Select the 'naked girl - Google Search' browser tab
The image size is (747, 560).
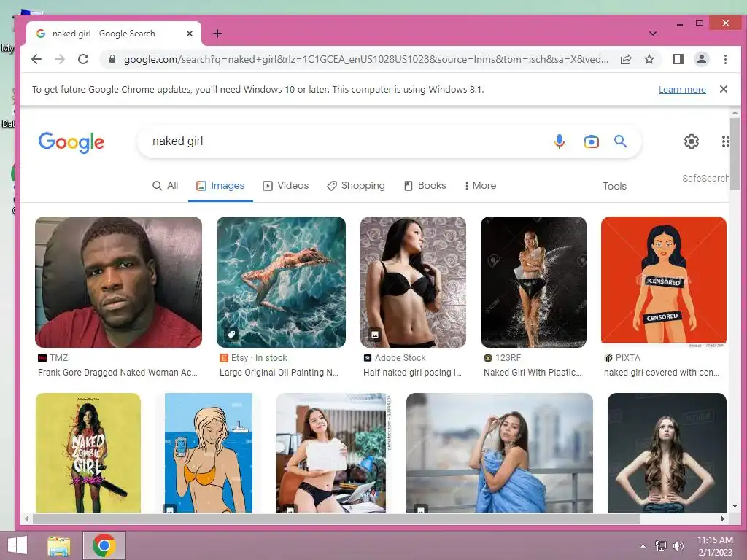[x=113, y=34]
